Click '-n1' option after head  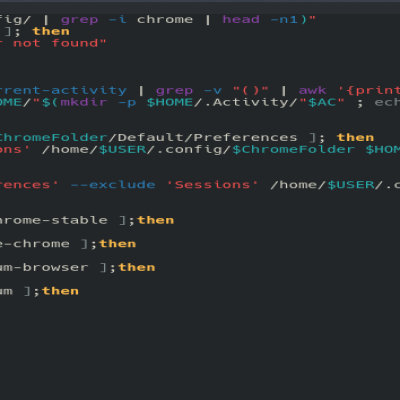pos(284,20)
